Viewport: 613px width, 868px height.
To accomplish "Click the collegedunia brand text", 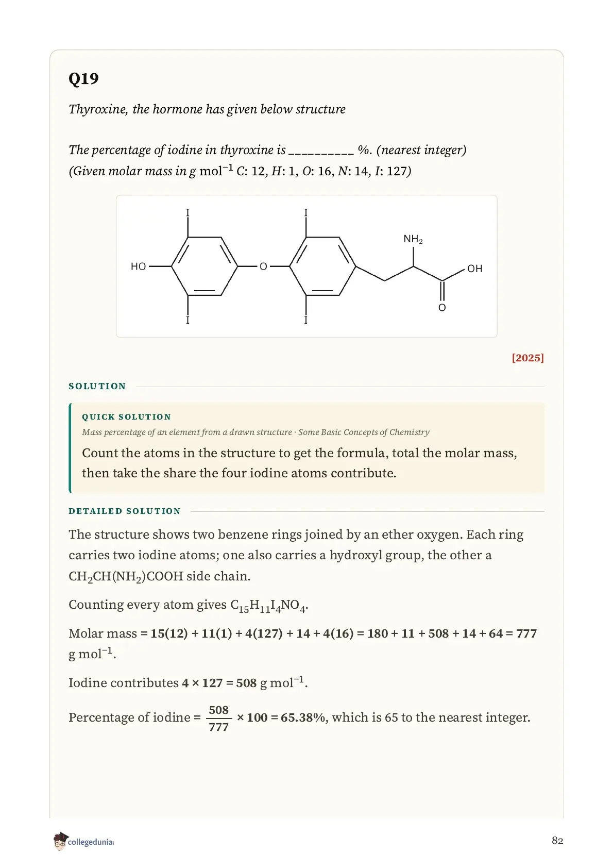I will [91, 842].
